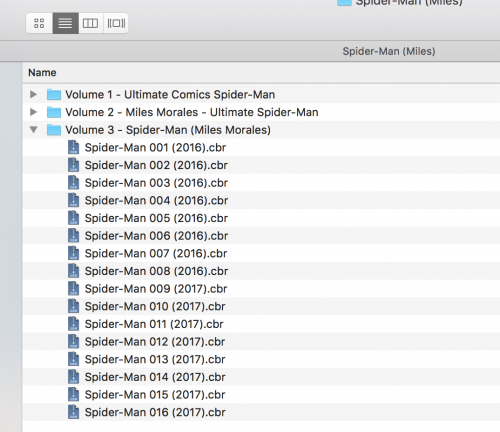The image size is (500, 432).
Task: Expand Volume 1 - Ultimate Comics Spider-Man folder
Action: (33, 94)
